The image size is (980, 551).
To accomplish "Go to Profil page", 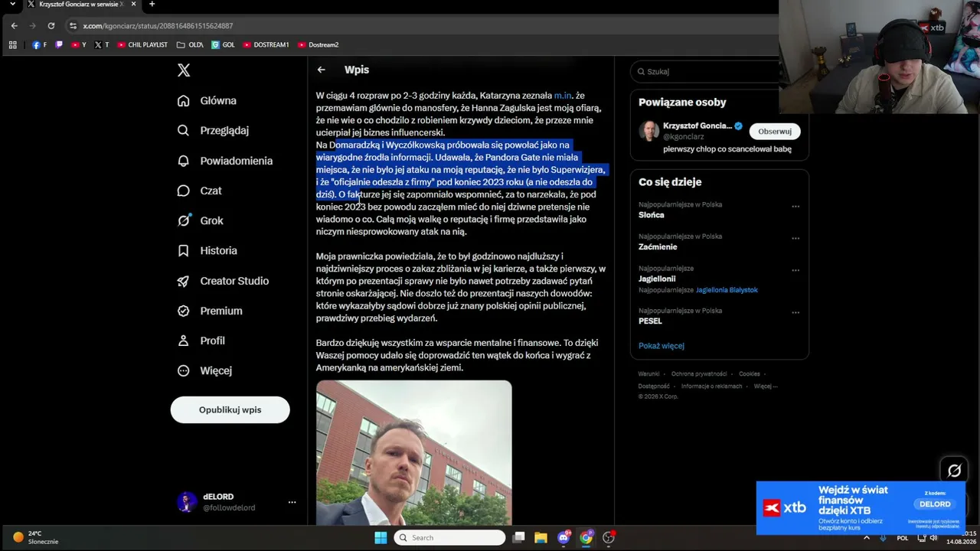I will point(201,341).
